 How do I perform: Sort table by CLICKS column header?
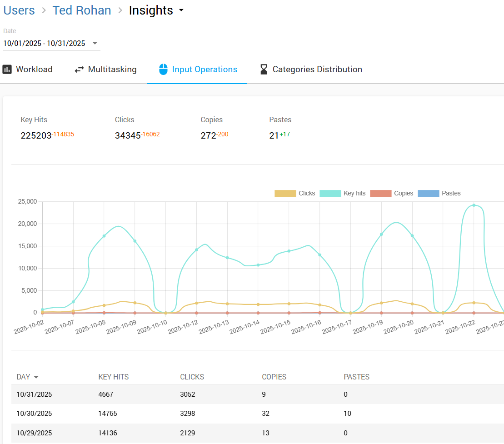(x=192, y=377)
